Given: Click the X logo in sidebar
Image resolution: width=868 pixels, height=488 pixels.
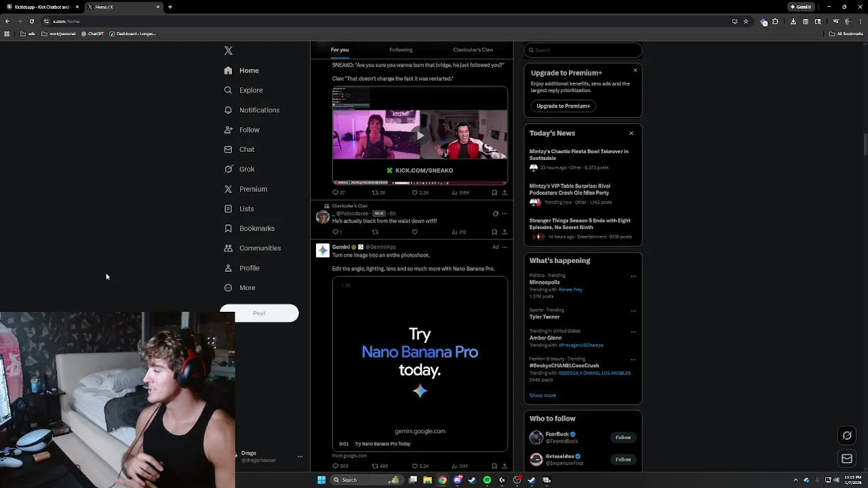Looking at the screenshot, I should [229, 51].
